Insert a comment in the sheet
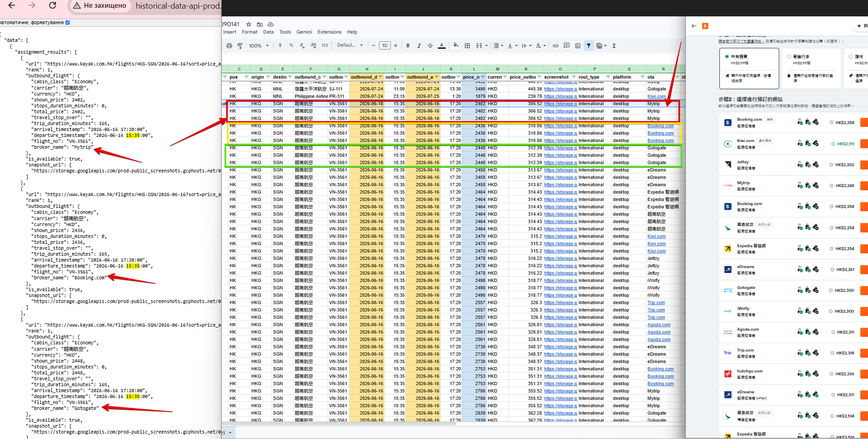Image resolution: width=868 pixels, height=439 pixels. click(567, 45)
